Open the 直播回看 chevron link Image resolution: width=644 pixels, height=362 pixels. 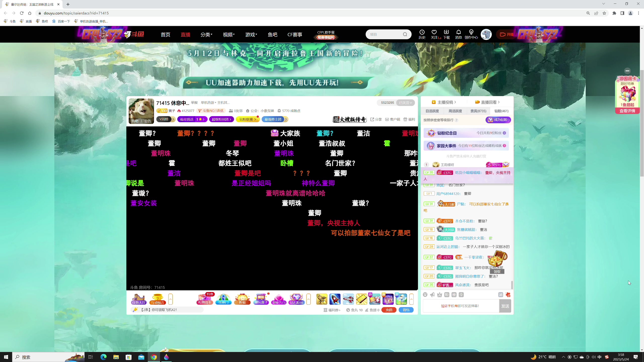point(487,102)
